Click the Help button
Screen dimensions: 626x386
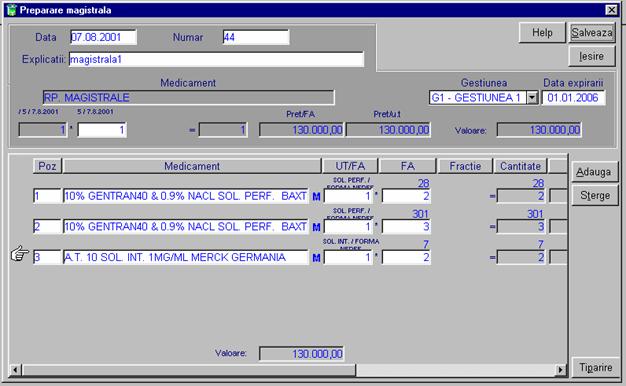pyautogui.click(x=542, y=32)
